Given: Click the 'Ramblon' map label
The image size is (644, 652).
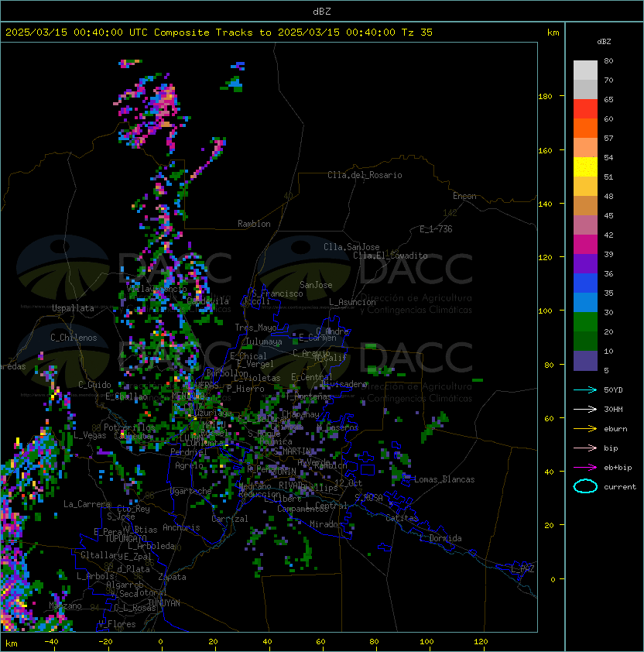Looking at the screenshot, I should (x=254, y=224).
